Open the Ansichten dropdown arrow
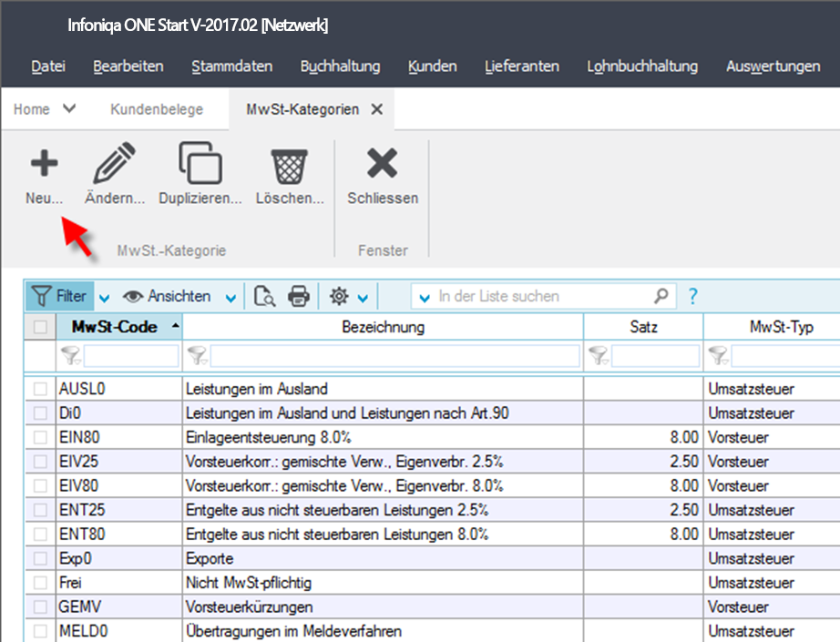 tap(230, 297)
